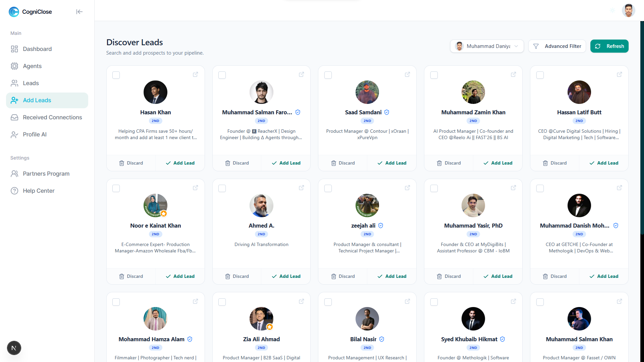Open Bilal Nasir's external link icon
The width and height of the screenshot is (644, 362).
click(408, 301)
